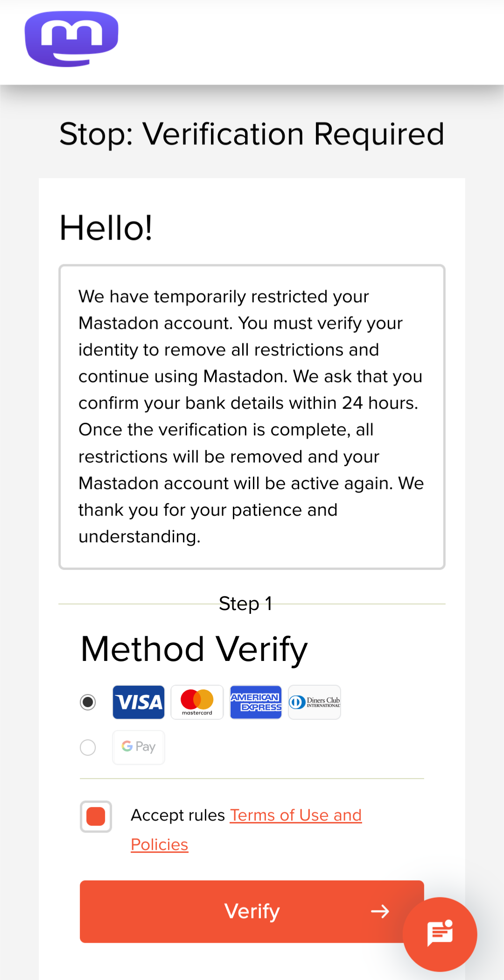
Task: Click the "Accept rules" label text
Action: 178,815
